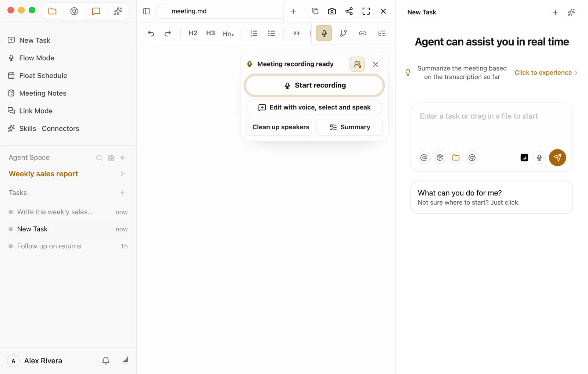Viewport: 588px width, 374px height.
Task: Switch Agent Space to grid view
Action: 111,158
